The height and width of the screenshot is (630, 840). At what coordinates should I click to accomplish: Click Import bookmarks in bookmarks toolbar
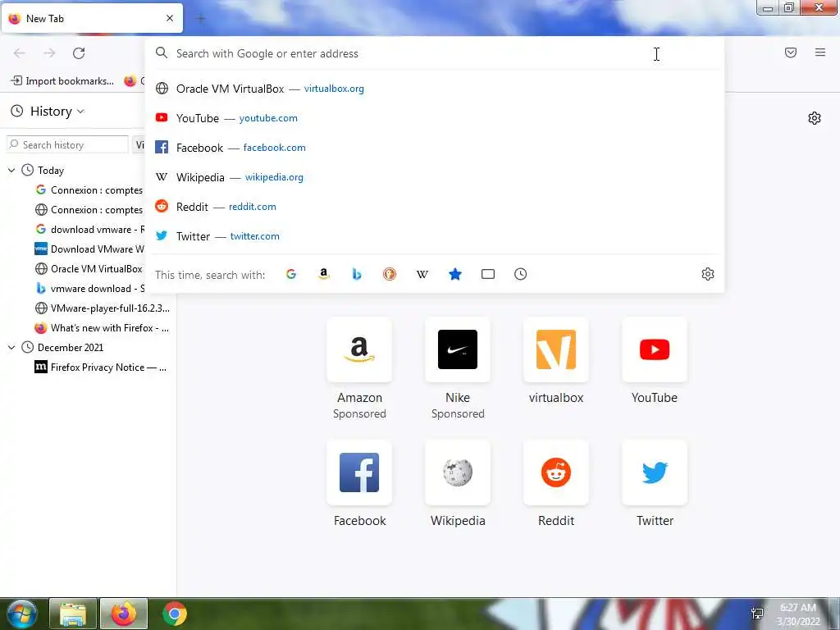62,81
